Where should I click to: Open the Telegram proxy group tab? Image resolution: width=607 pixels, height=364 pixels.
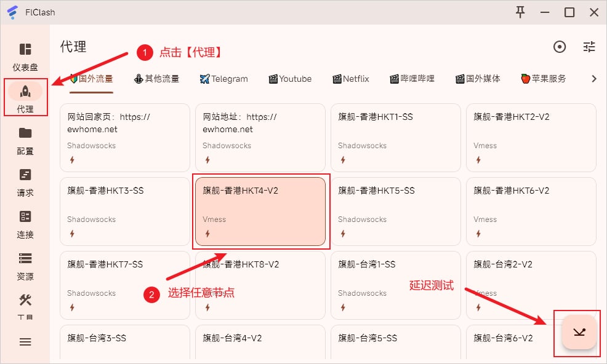pos(223,79)
